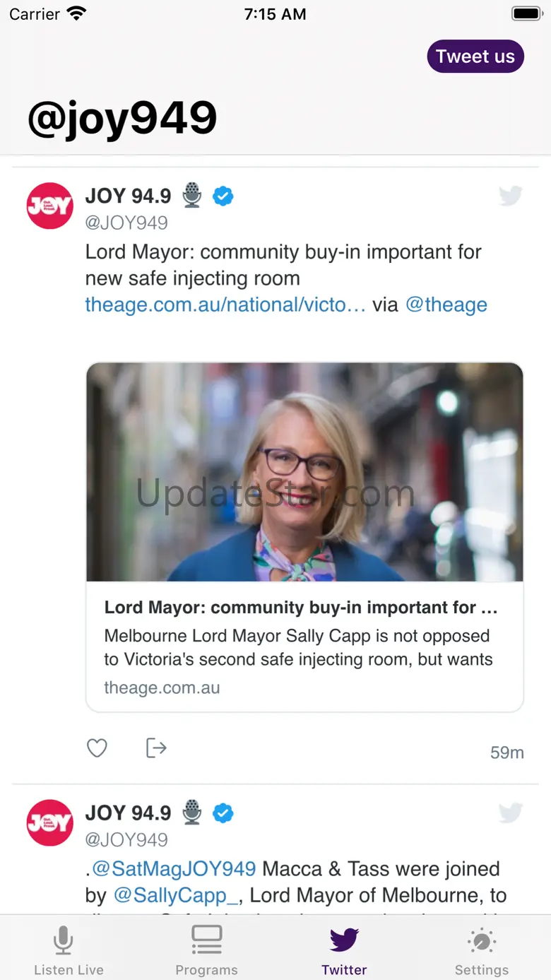Tap the 59m timestamp
The height and width of the screenshot is (980, 551).
506,752
